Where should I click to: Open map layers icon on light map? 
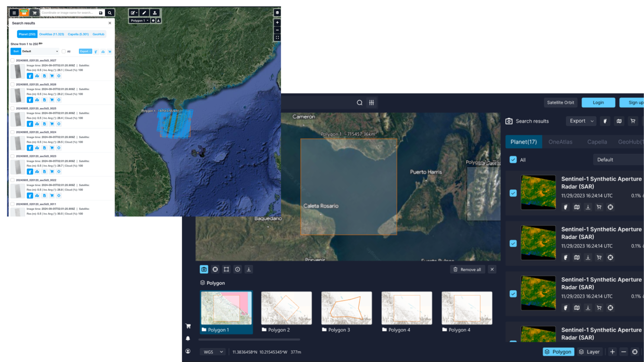(x=277, y=13)
